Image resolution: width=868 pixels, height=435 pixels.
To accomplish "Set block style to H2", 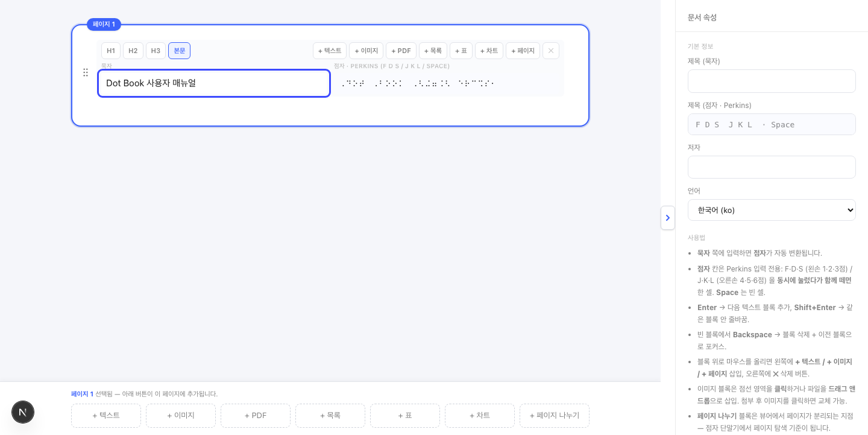I will [133, 51].
